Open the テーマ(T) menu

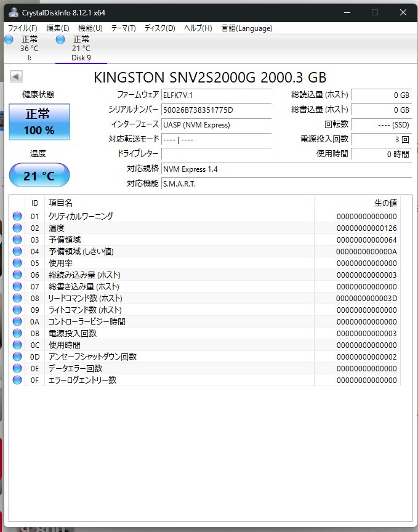[124, 28]
